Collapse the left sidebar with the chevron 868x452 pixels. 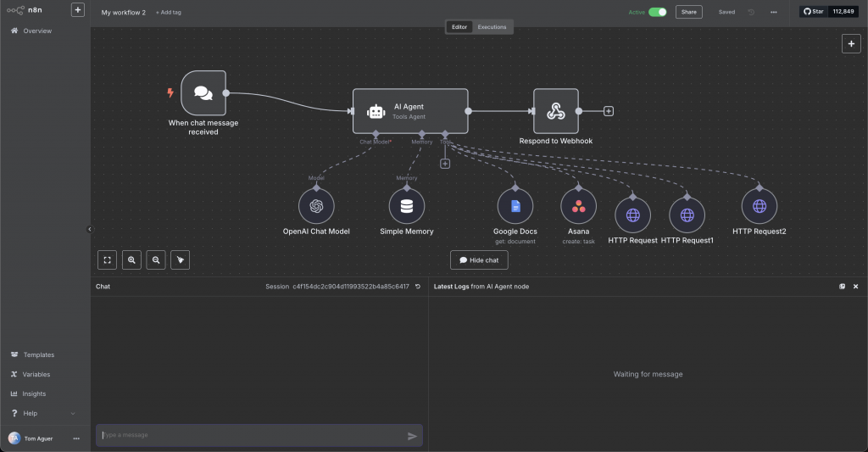coord(90,229)
